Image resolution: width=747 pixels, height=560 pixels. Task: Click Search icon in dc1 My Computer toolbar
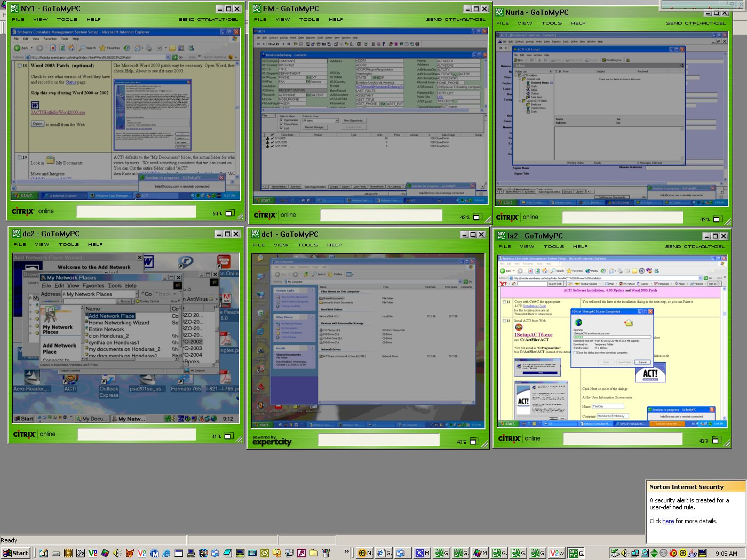(319, 274)
